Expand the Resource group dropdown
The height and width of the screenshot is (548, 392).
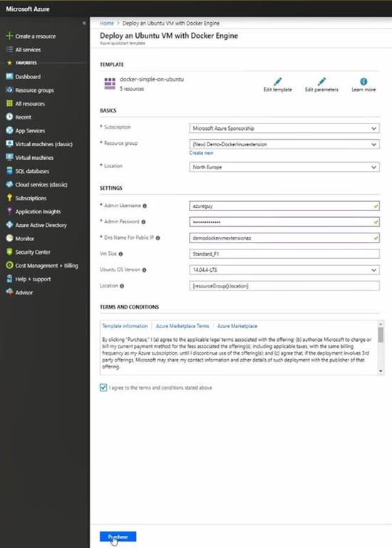pos(284,144)
